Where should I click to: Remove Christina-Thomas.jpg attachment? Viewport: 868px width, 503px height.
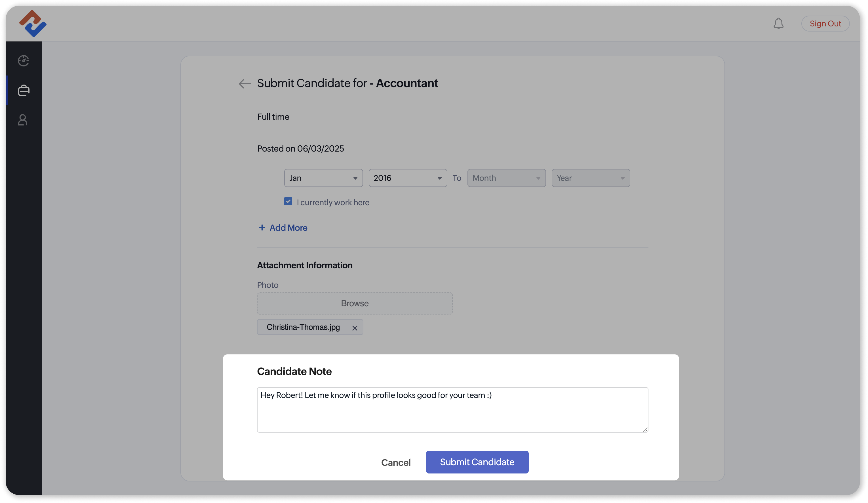coord(355,328)
